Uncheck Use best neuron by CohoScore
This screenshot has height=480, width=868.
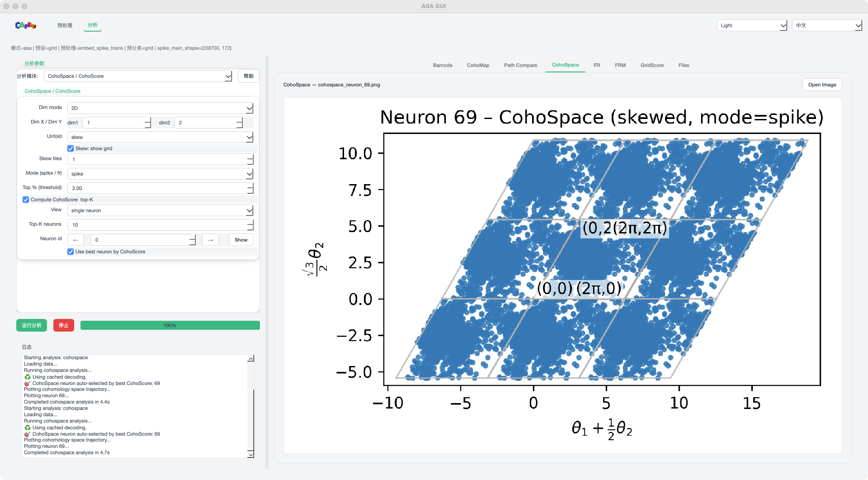[x=71, y=252]
